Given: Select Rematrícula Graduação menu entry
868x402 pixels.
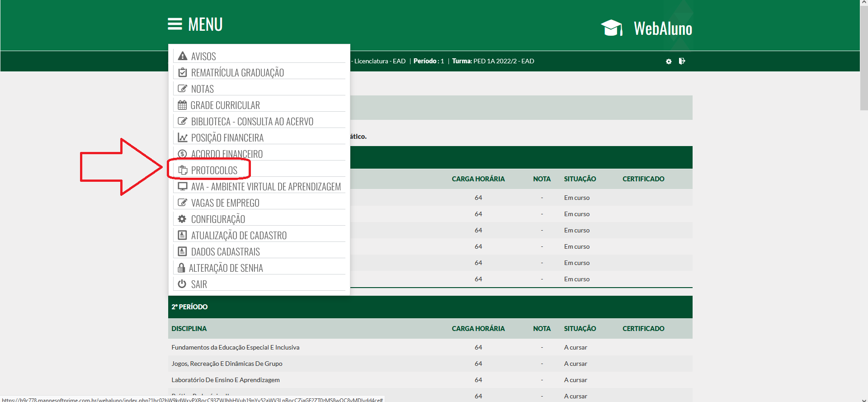Looking at the screenshot, I should (237, 73).
